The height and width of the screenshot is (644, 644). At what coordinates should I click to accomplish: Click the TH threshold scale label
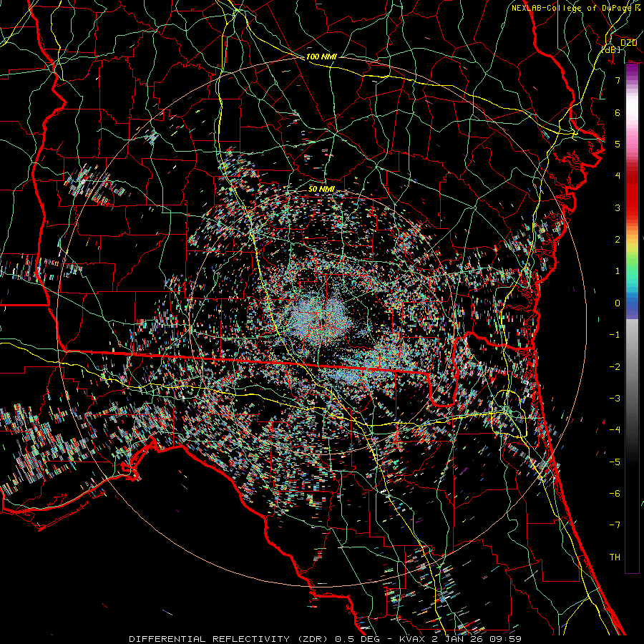(615, 557)
